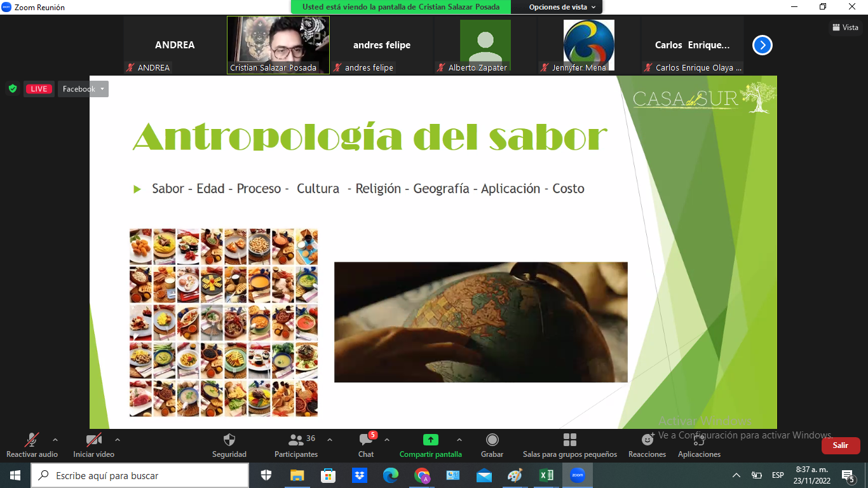Open the Windows notification center
868x488 pixels.
(848, 475)
